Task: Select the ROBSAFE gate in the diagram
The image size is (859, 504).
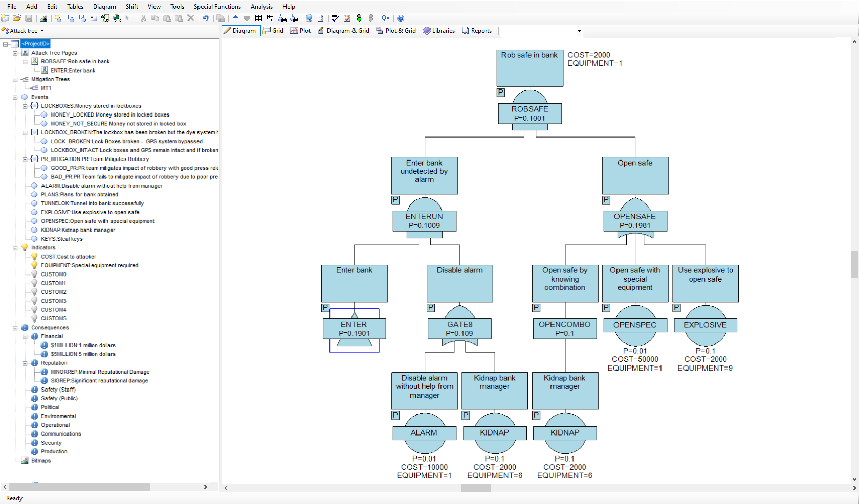Action: tap(530, 113)
